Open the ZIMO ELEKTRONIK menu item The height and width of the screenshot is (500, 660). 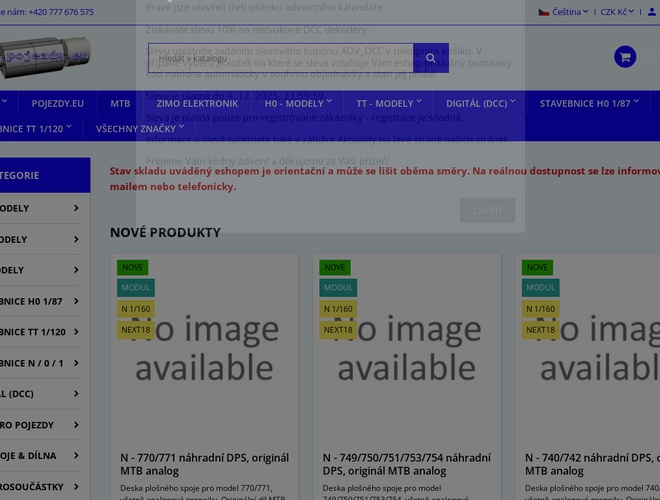coord(197,103)
